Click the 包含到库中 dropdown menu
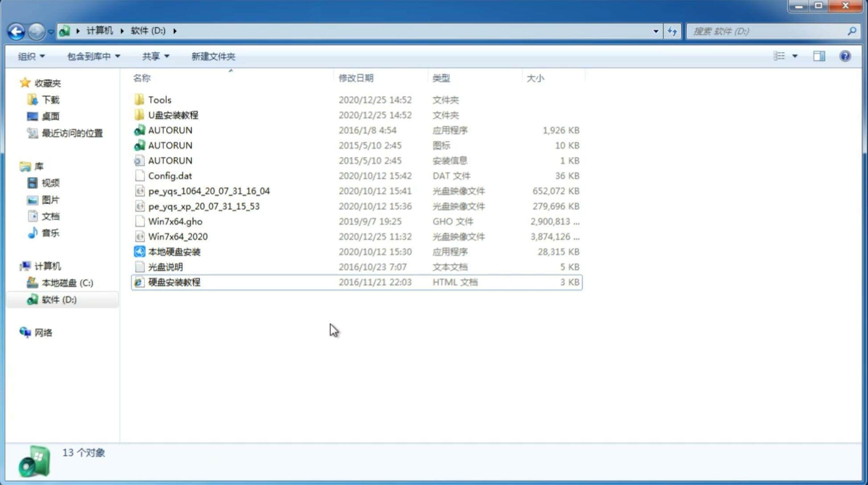This screenshot has width=868, height=485. [x=92, y=56]
